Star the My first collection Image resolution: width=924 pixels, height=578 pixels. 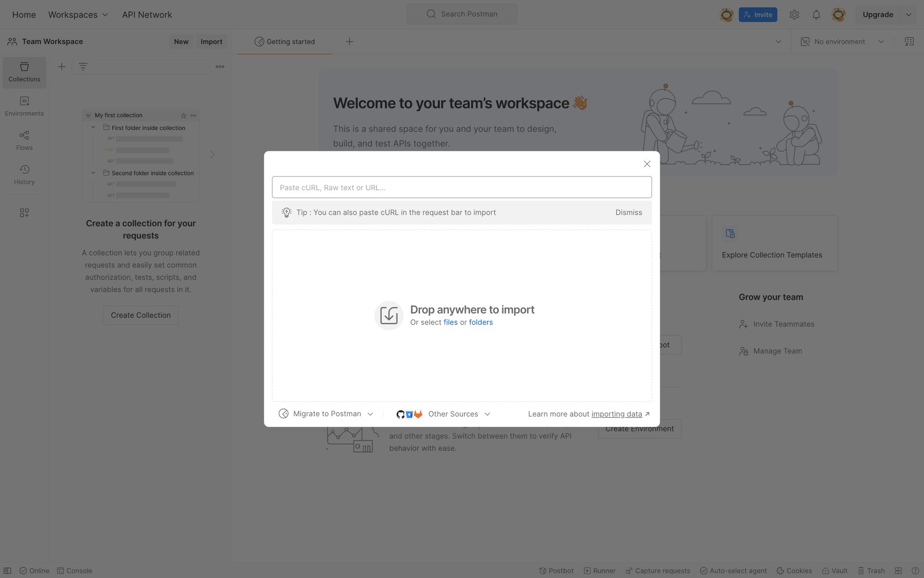tap(183, 116)
